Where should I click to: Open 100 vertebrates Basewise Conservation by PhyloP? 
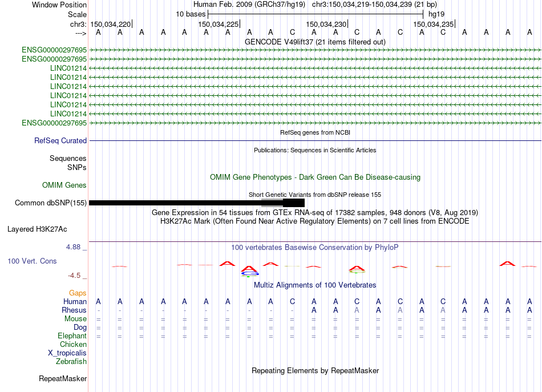pos(315,248)
